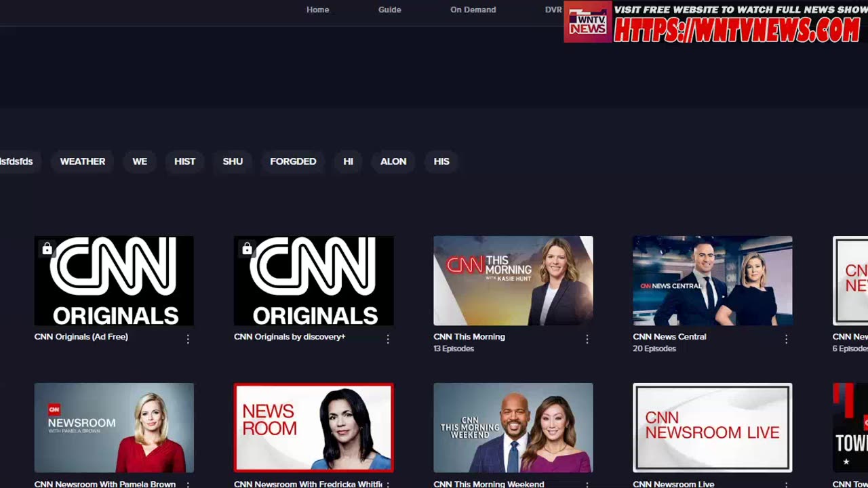The width and height of the screenshot is (868, 488).
Task: Click lock icon on CNN Originals (Ad Free)
Action: pyautogui.click(x=47, y=249)
